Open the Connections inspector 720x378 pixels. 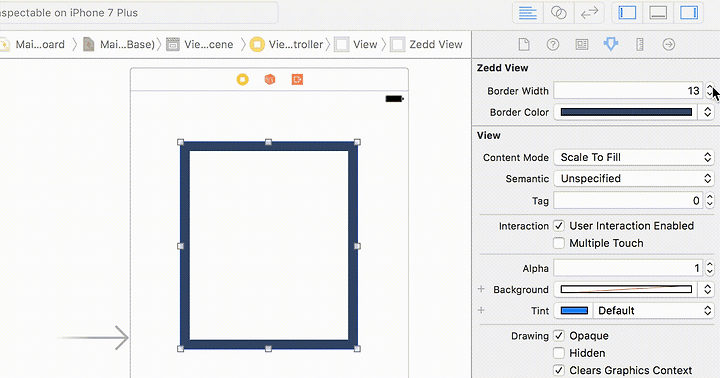[669, 45]
